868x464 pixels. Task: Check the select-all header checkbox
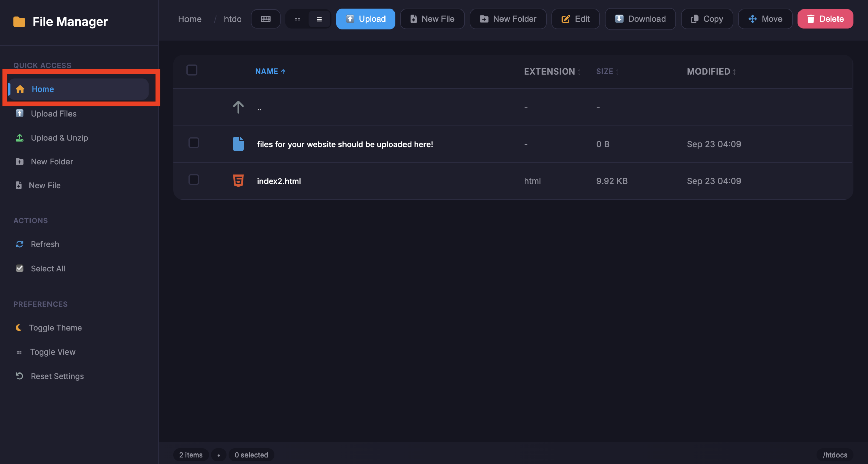192,70
